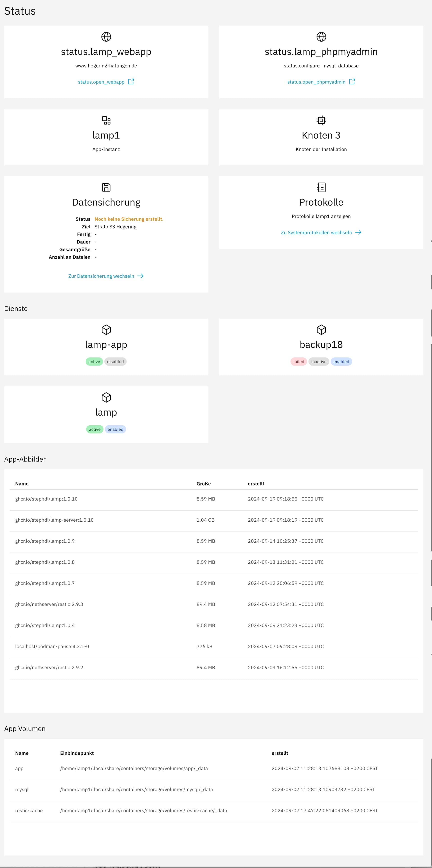The width and height of the screenshot is (432, 868).
Task: Click the floppy disk icon above Datensicherung
Action: [x=106, y=187]
